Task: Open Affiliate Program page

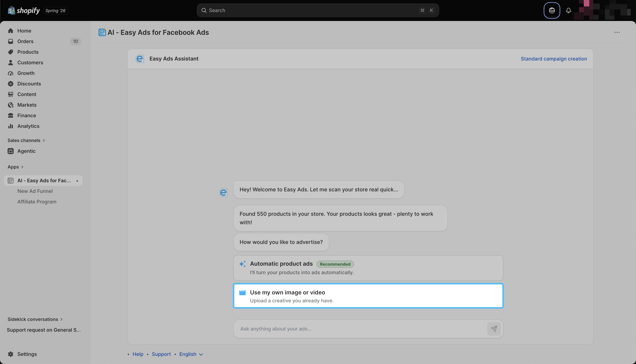Action: (37, 202)
